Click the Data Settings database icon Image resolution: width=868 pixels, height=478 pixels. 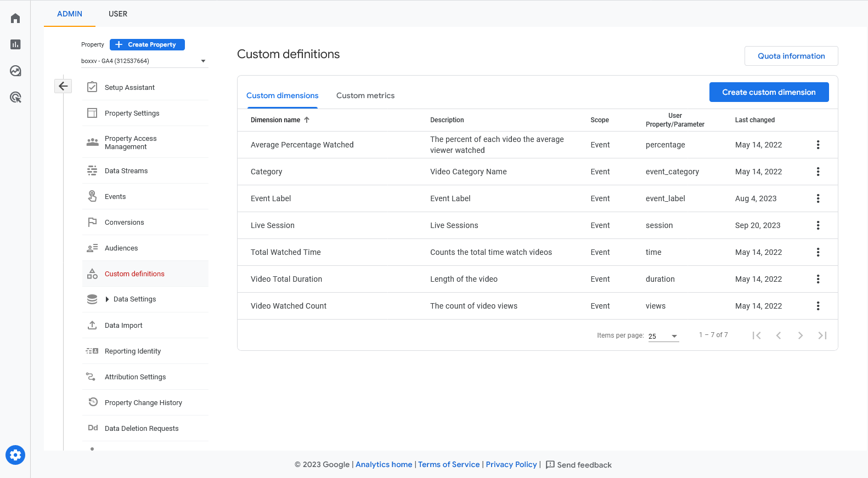(92, 299)
